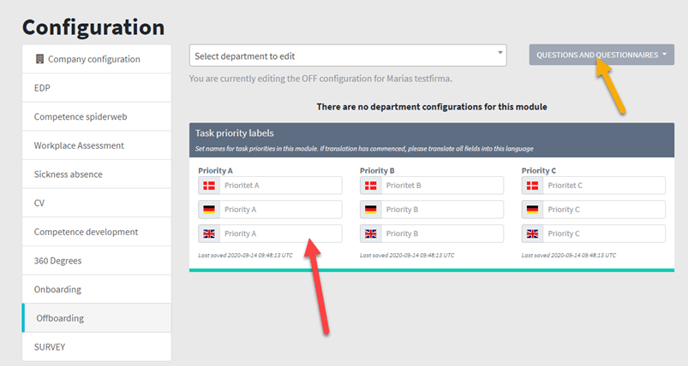Screen dimensions: 688x366
Task: Click Danish flag beside Prioritet C
Action: tap(532, 186)
